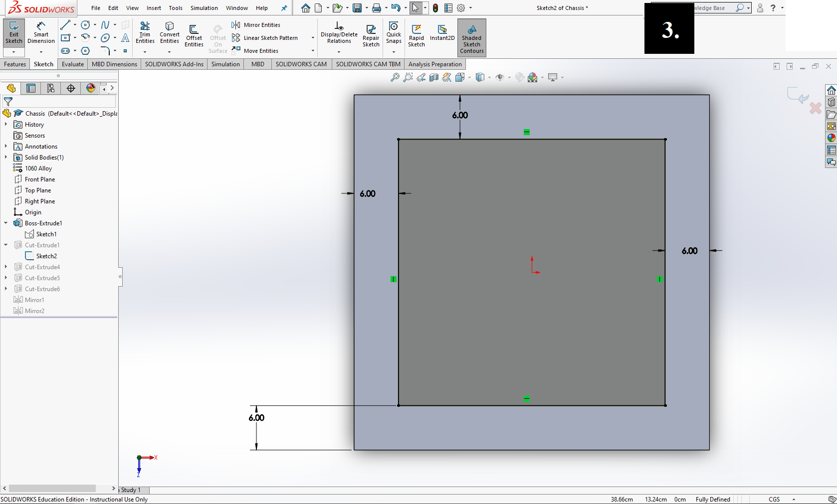The image size is (837, 504).
Task: Click Section View icon in view toolbar
Action: (x=434, y=77)
